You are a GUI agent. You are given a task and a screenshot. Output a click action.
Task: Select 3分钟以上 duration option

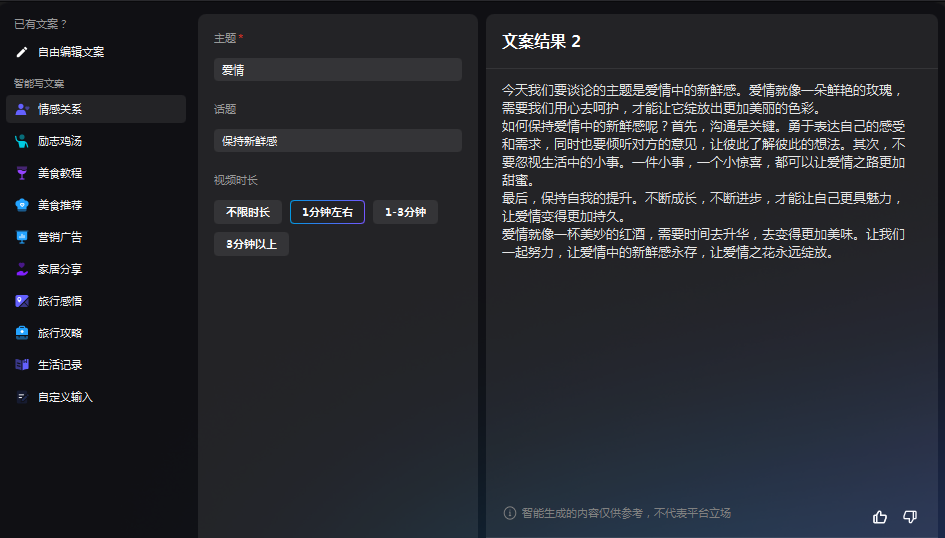[251, 244]
